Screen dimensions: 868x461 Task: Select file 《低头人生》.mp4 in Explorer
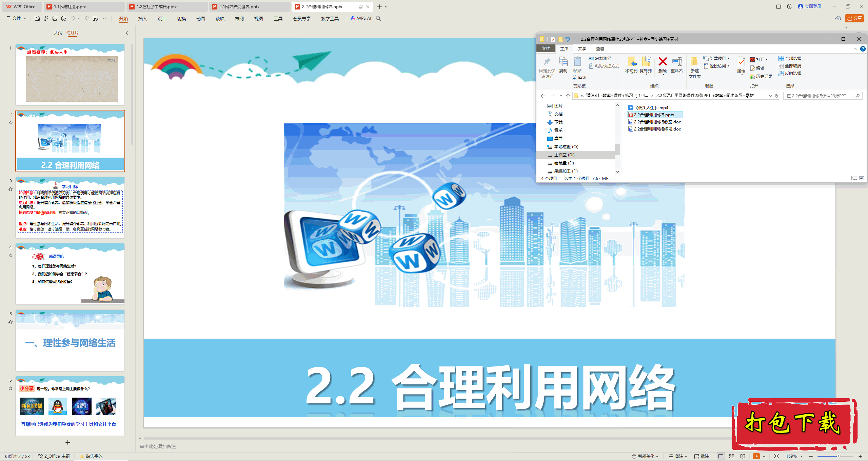click(x=648, y=108)
